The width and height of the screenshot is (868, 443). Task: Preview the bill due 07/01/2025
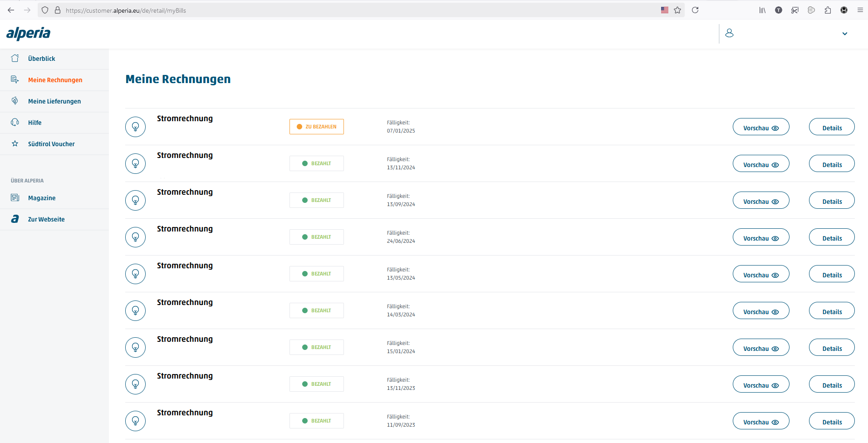point(760,127)
